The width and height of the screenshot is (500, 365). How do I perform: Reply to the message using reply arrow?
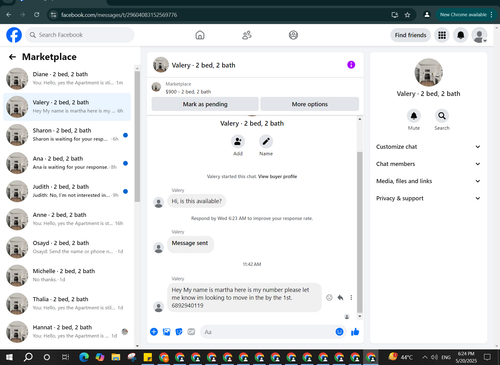point(340,298)
